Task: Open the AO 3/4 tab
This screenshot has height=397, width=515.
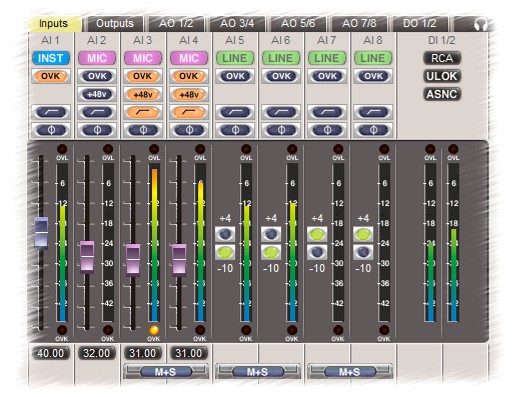Action: [x=237, y=24]
